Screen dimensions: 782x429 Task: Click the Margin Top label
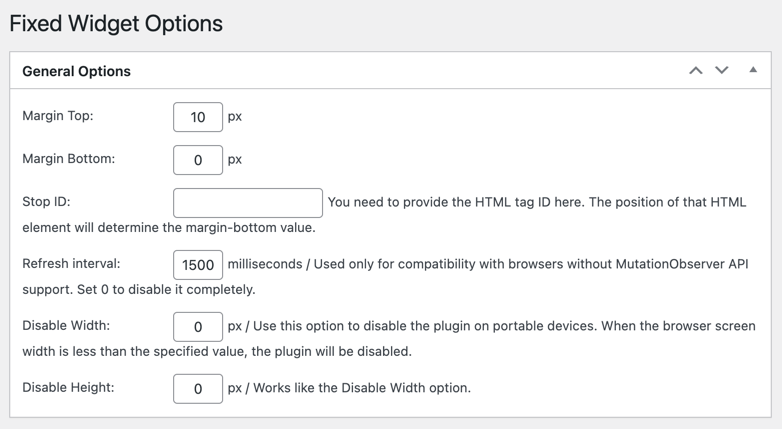pos(58,116)
